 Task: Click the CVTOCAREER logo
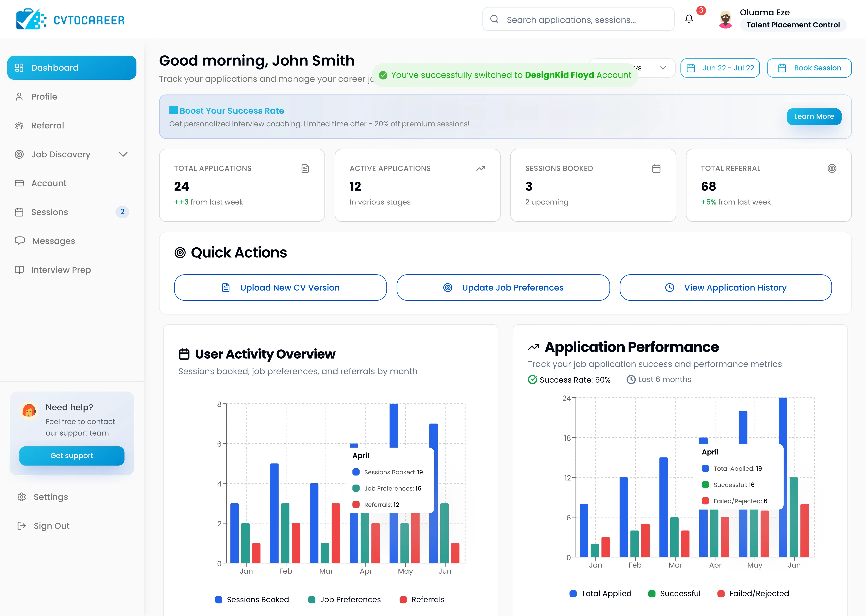point(70,19)
